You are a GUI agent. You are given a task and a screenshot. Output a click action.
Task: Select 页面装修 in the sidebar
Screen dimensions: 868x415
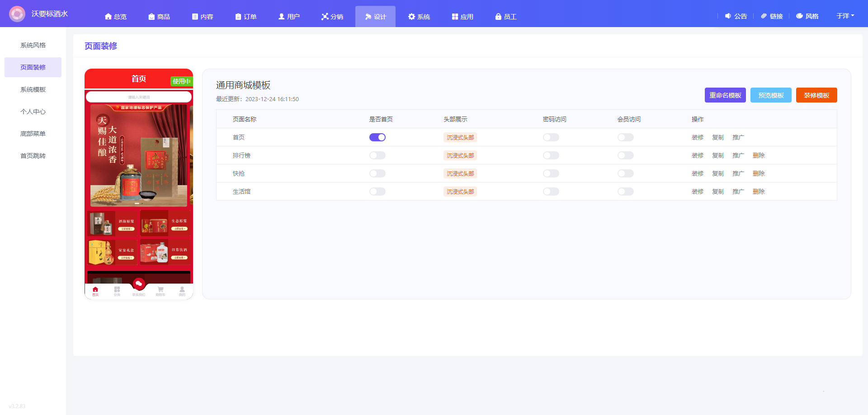[x=33, y=67]
